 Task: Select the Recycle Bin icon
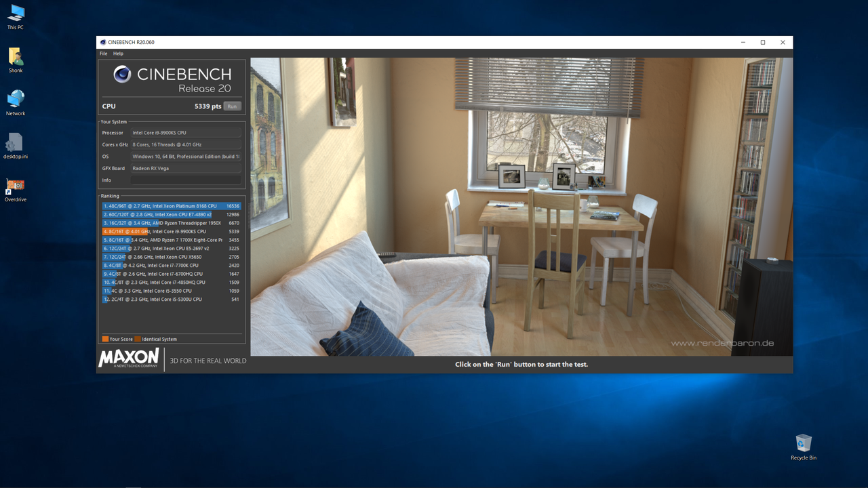coord(804,447)
